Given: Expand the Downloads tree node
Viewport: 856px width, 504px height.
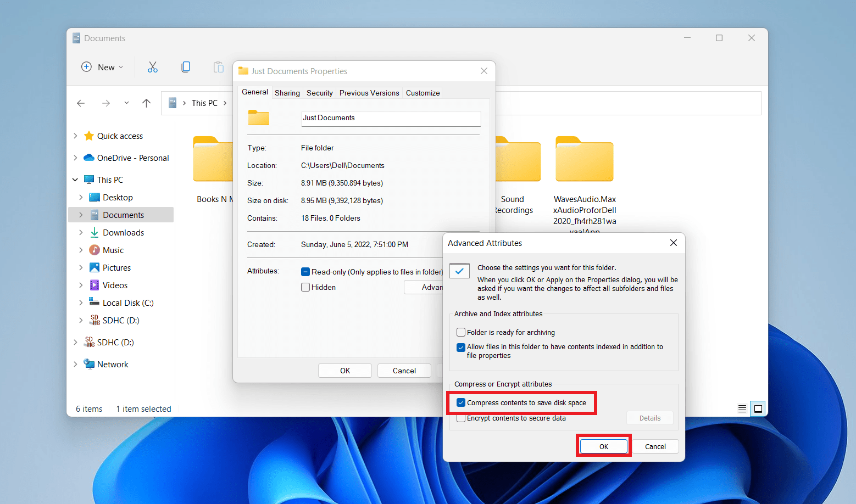Looking at the screenshot, I should click(x=81, y=232).
